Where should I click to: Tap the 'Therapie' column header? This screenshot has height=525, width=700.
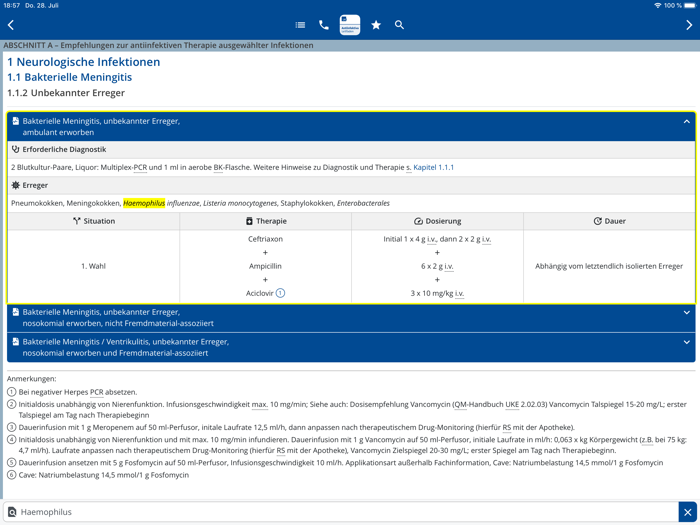266,221
